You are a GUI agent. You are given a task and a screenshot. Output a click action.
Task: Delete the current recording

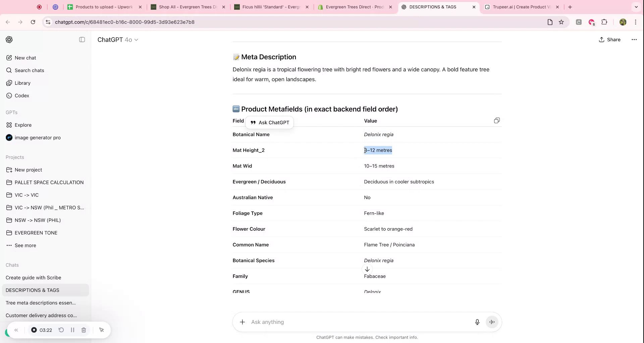pyautogui.click(x=84, y=330)
